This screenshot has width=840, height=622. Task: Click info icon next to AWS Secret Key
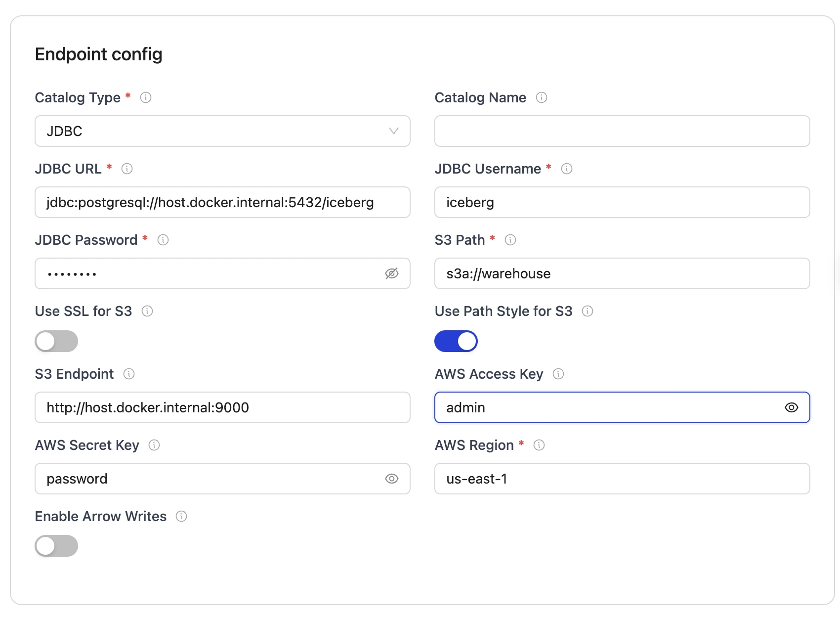(x=154, y=445)
